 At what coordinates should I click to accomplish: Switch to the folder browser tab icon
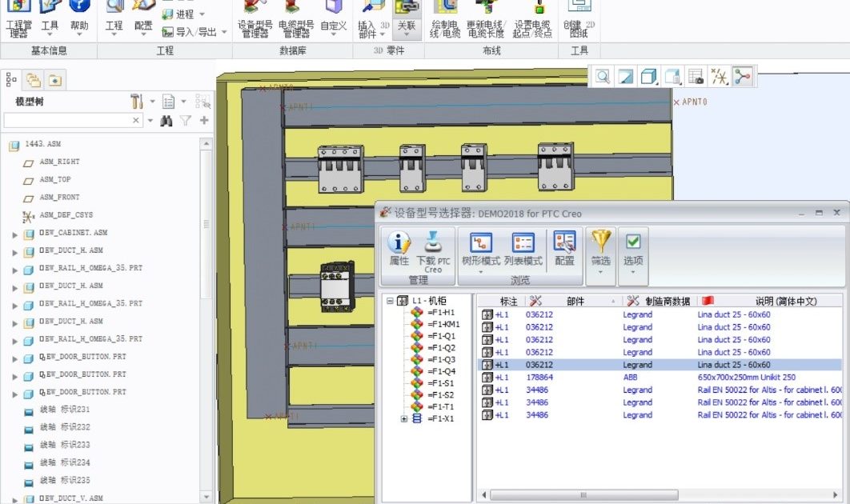click(34, 80)
